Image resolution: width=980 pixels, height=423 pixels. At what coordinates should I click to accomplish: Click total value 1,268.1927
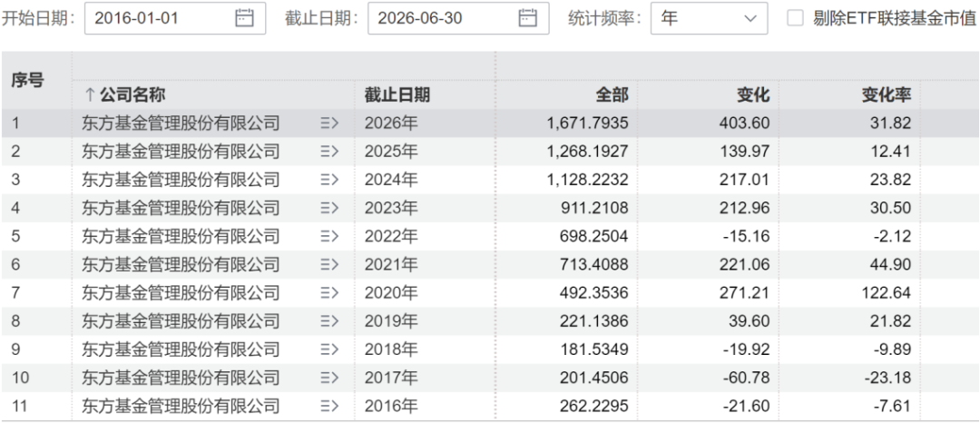tap(587, 152)
